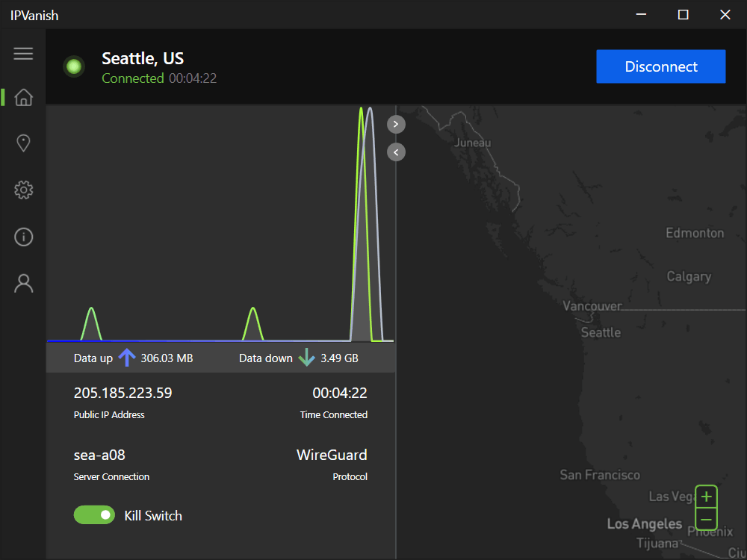Disable the Kill Switch toggle

[94, 514]
